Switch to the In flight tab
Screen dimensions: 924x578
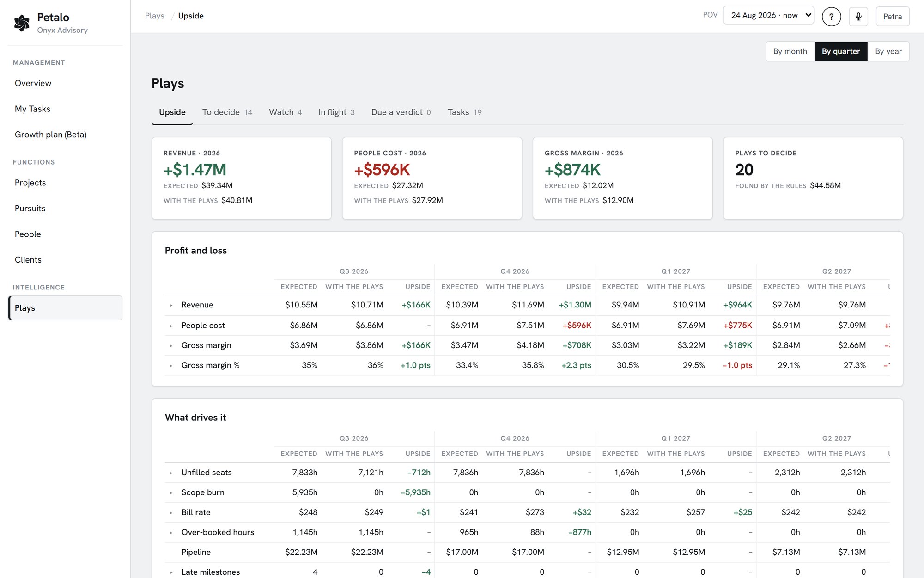(336, 112)
